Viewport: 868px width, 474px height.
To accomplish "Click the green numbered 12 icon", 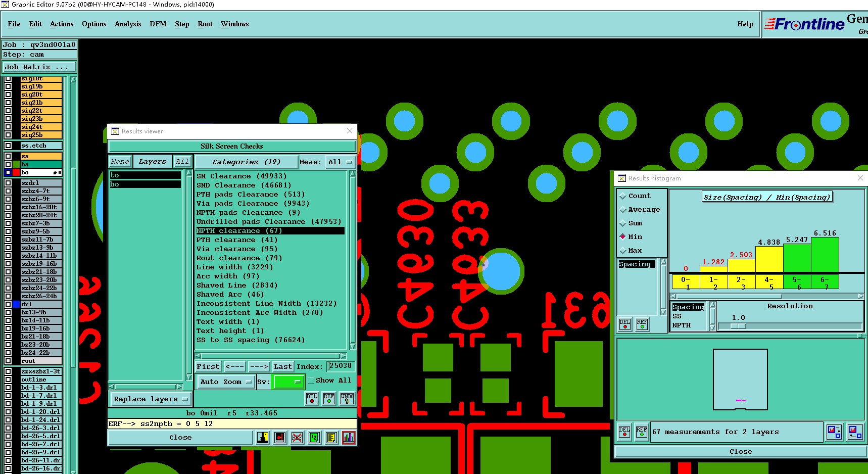I will pos(314,438).
